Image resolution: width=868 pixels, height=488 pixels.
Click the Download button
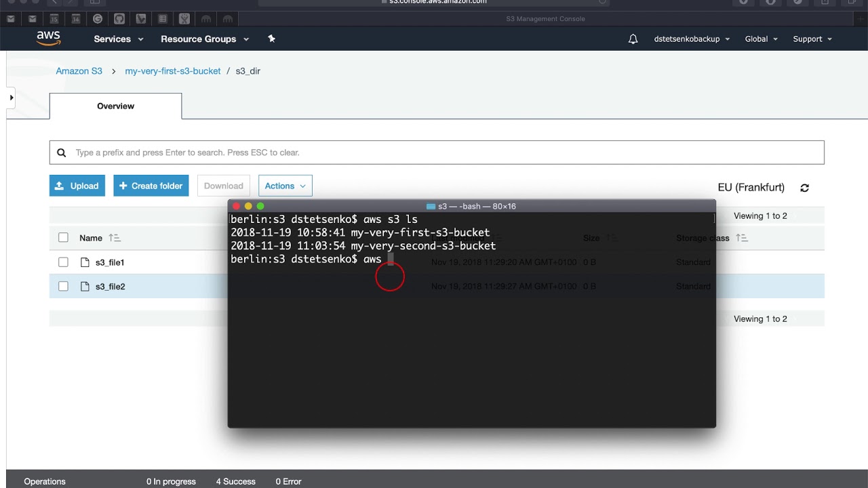point(223,186)
